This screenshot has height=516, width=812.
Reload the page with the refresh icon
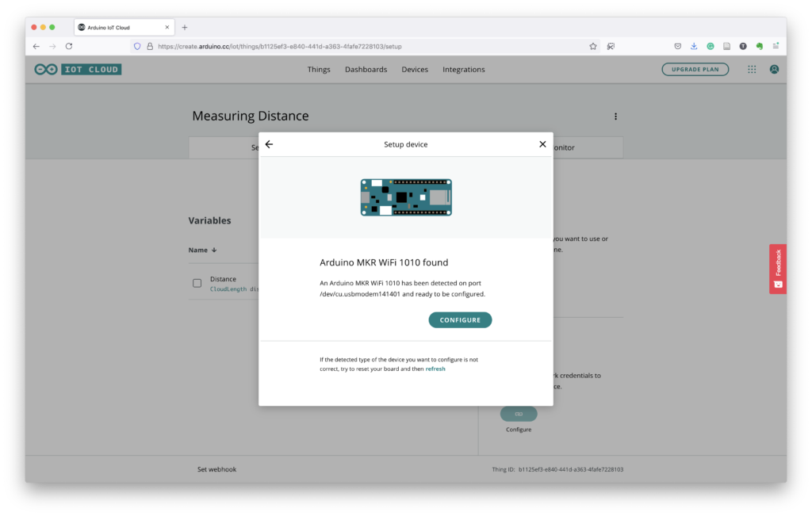[69, 47]
